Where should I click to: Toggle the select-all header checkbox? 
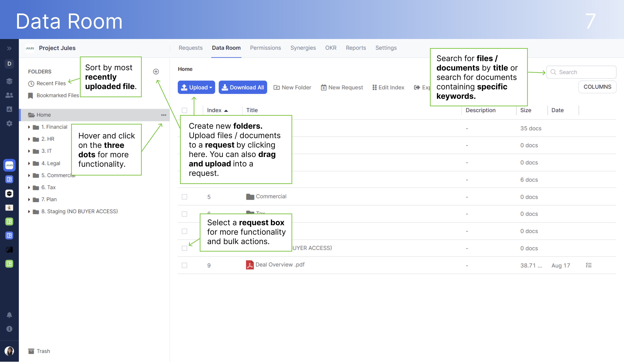(184, 110)
